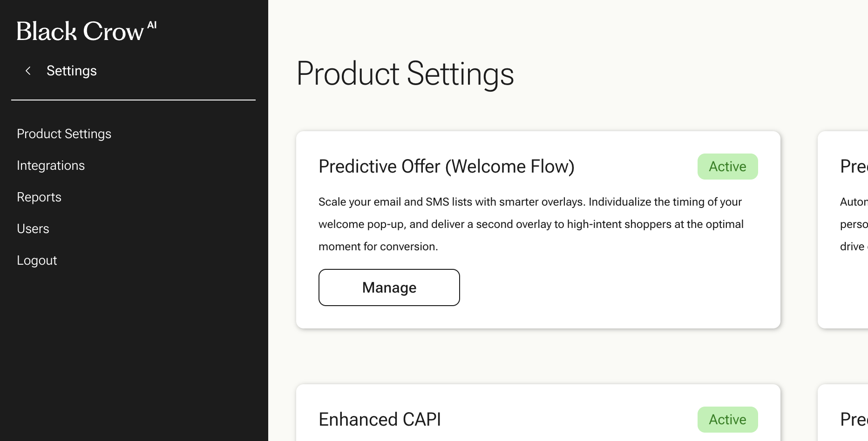Click Active badge on Predictive Offer card
Image resolution: width=868 pixels, height=441 pixels.
727,167
